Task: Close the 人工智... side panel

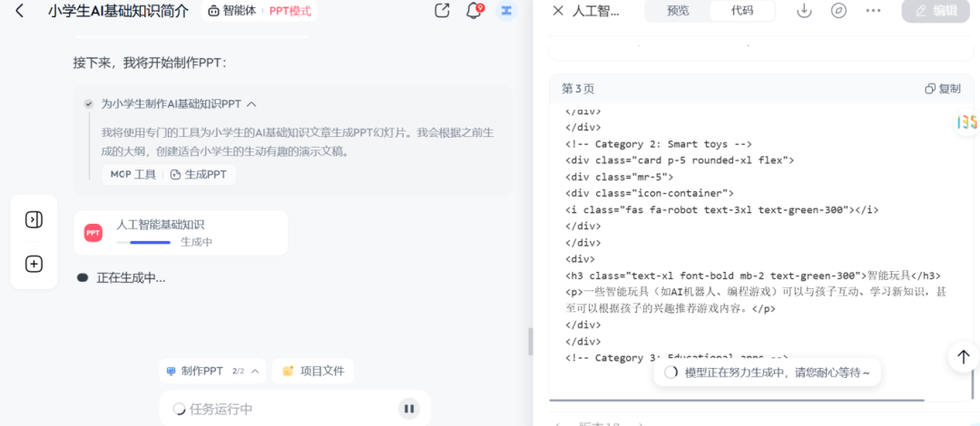Action: [558, 11]
